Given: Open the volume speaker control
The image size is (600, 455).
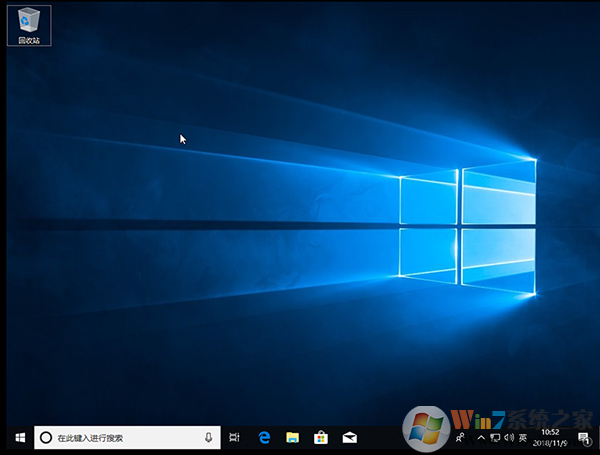Looking at the screenshot, I should pos(509,438).
